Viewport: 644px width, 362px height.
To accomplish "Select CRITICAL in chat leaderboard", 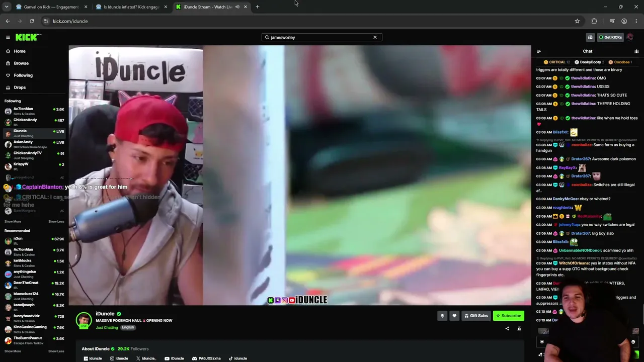I will pos(556,62).
